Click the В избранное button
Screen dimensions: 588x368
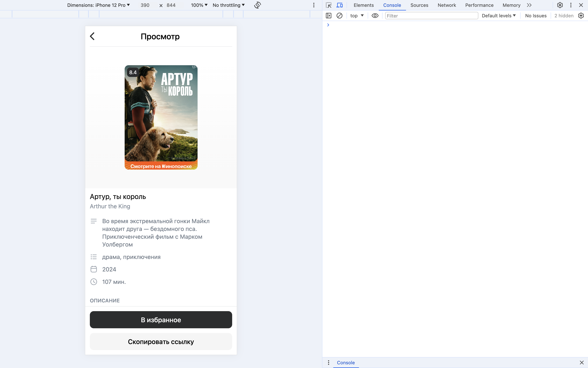(x=161, y=320)
